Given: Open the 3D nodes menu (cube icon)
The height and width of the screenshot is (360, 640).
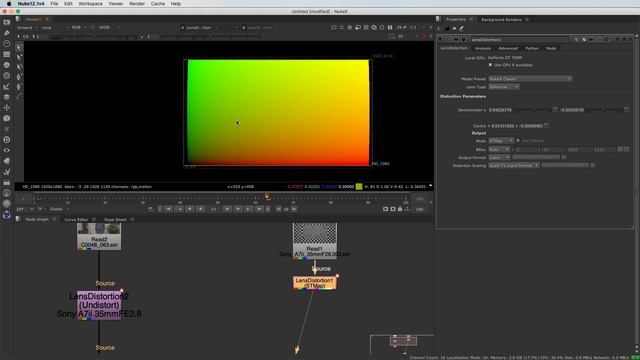Looking at the screenshot, I should coord(7,118).
